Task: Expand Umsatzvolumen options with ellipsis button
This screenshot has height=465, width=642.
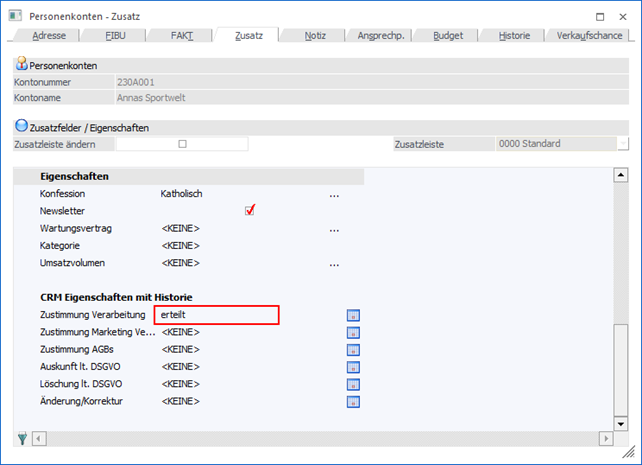Action: pyautogui.click(x=335, y=264)
